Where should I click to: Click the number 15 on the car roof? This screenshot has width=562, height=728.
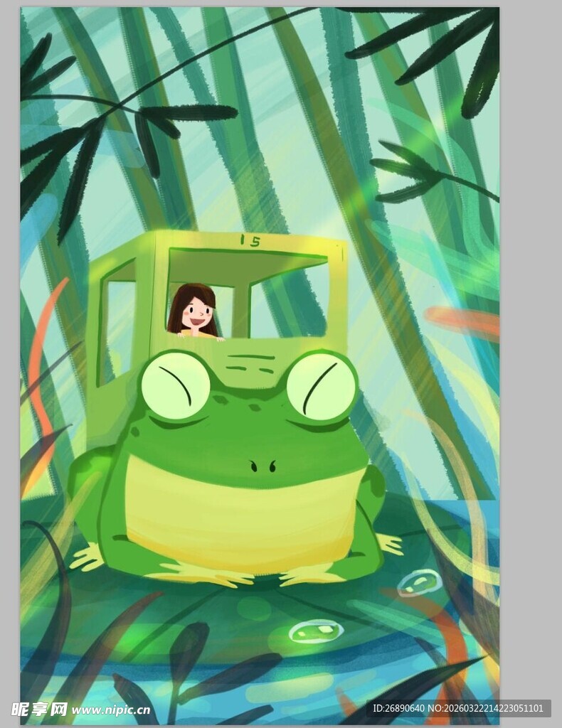(x=250, y=241)
